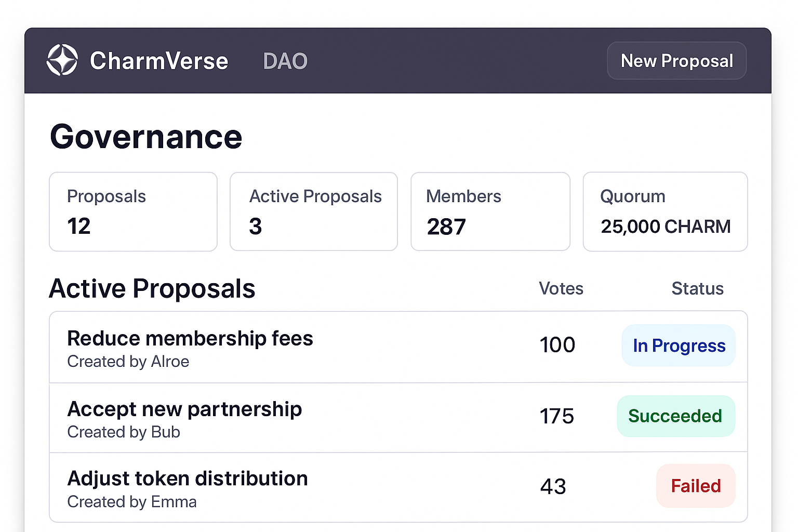Click the New Proposal button

676,60
